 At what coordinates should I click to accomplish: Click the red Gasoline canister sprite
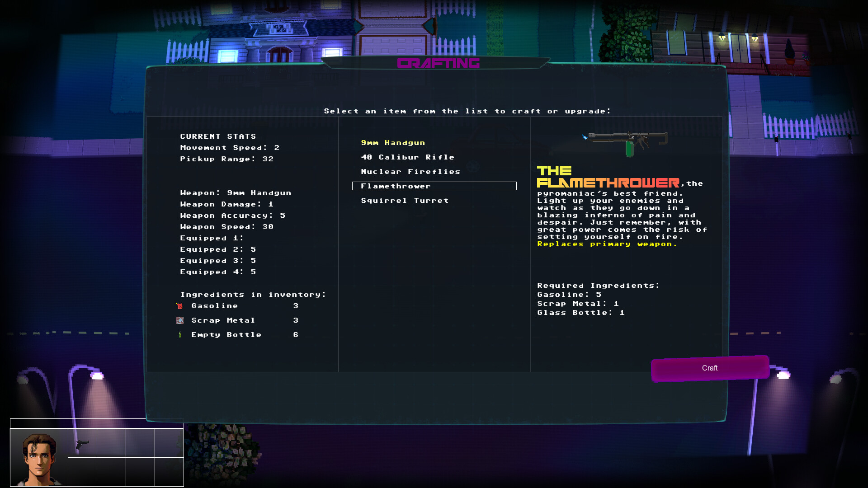coord(180,306)
